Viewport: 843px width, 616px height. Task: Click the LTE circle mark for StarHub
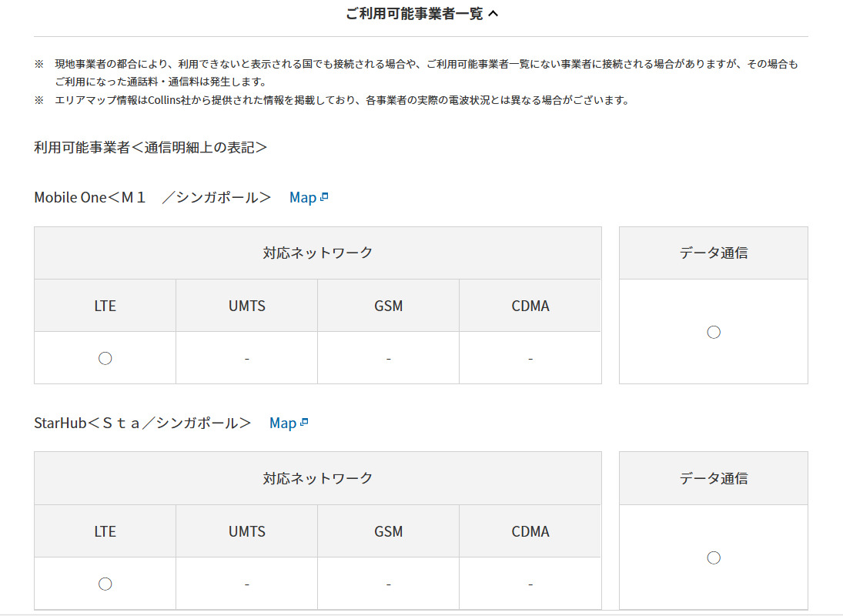105,584
